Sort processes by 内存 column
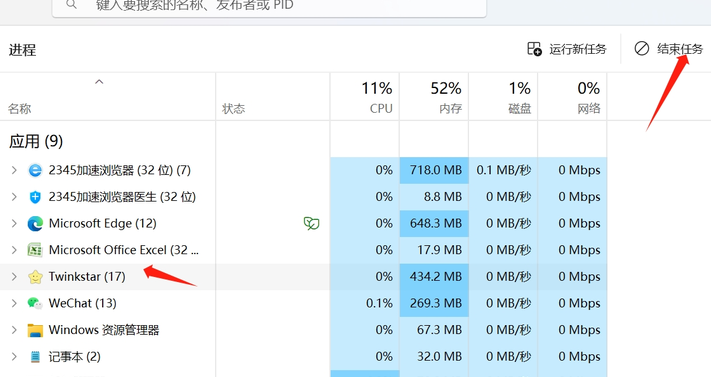 coord(434,97)
